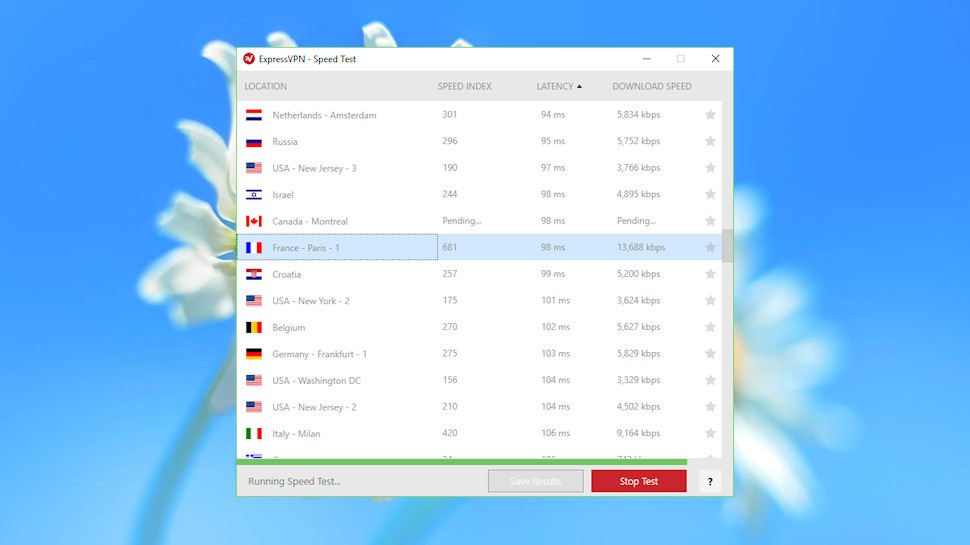Click the 94 ms latency value
Screen dimensions: 970x545
click(x=553, y=114)
